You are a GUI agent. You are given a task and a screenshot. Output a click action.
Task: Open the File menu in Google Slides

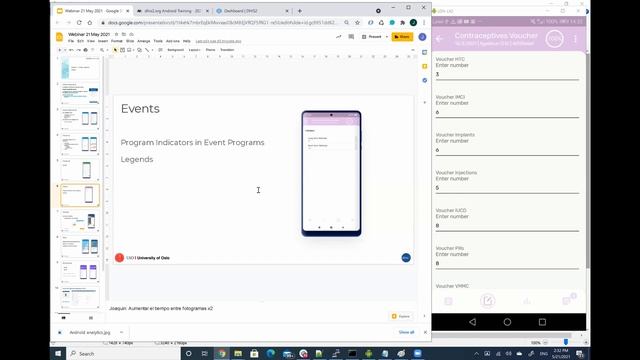pos(71,41)
